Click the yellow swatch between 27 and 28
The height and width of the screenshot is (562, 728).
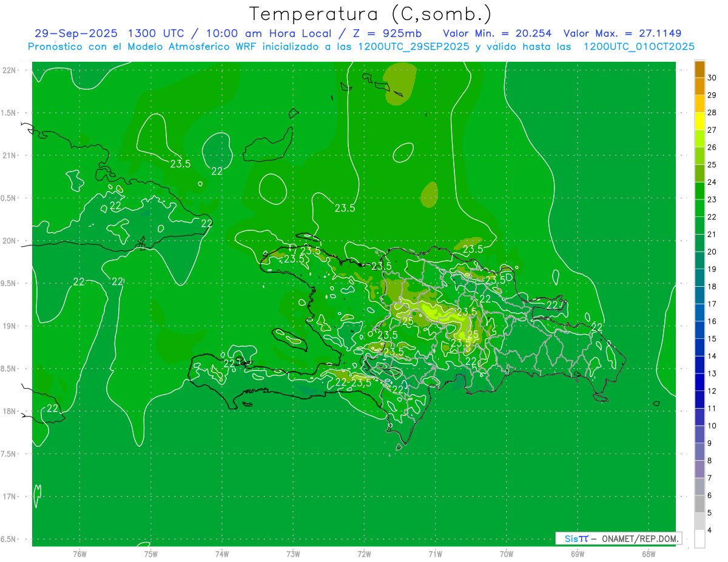699,121
